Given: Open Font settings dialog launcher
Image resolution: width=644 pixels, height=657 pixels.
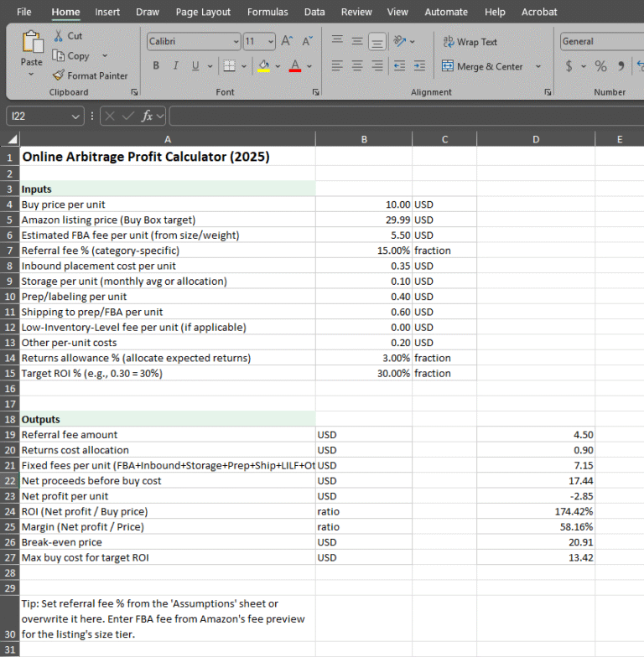Looking at the screenshot, I should tap(315, 92).
